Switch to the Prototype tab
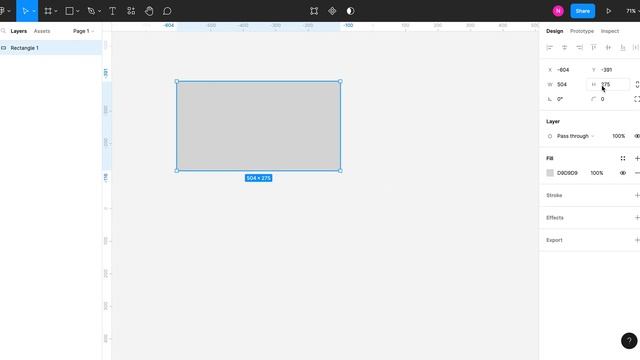The width and height of the screenshot is (640, 360). click(582, 31)
